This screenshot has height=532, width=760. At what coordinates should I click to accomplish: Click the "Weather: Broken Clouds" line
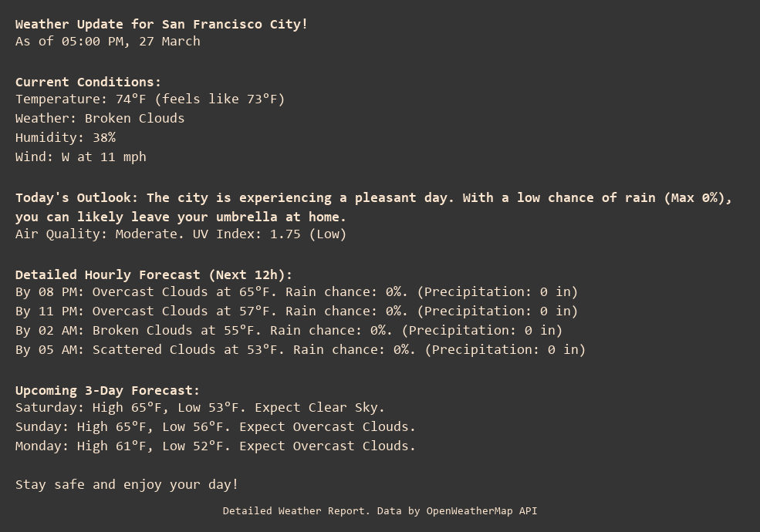pyautogui.click(x=100, y=118)
